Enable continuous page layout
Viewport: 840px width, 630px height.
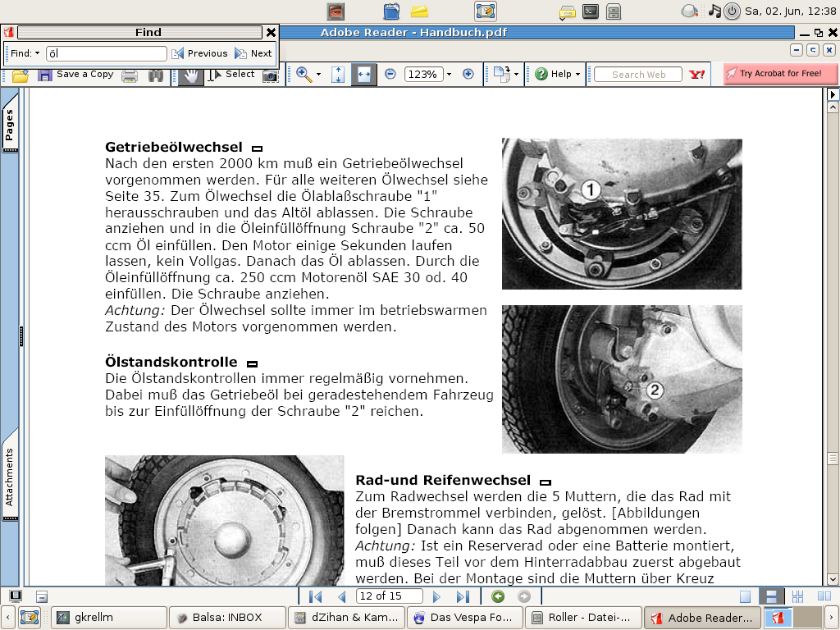click(770, 596)
